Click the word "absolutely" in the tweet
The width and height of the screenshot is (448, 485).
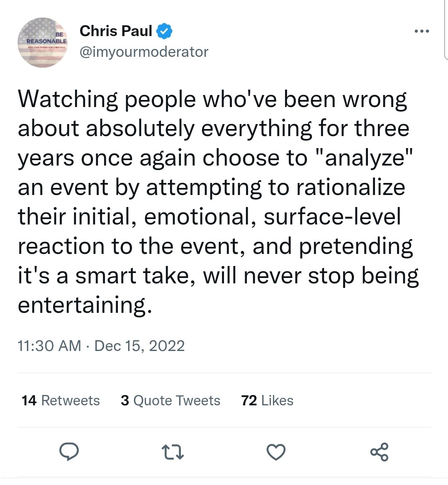pos(140,129)
